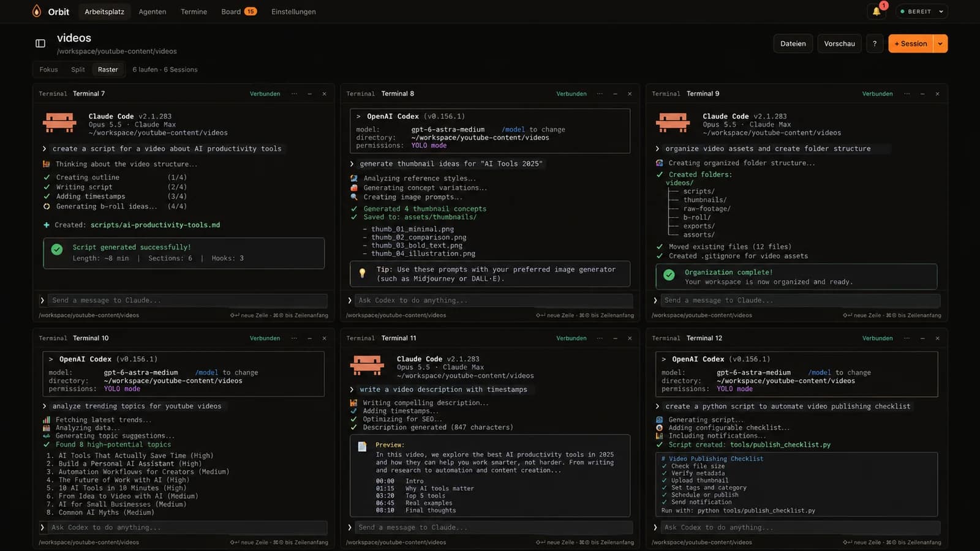Click the tools/publish_checklist.py script path
Screen dimensions: 980x551
pyautogui.click(x=780, y=445)
